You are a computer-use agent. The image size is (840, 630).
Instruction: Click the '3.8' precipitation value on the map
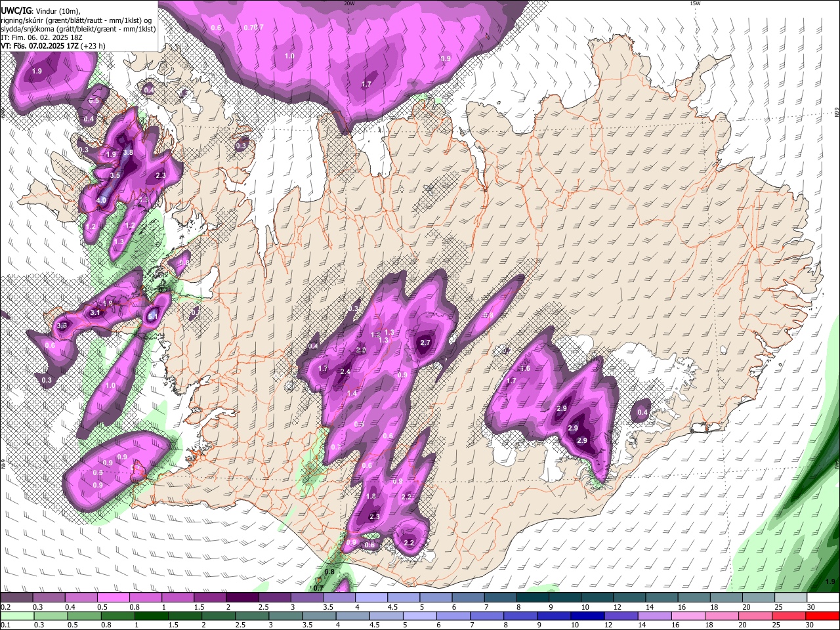[129, 152]
